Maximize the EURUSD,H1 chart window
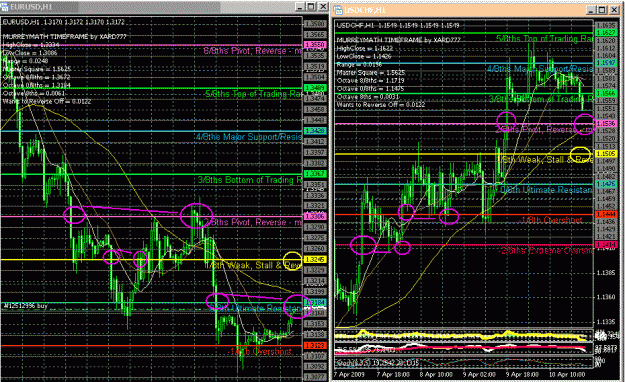This screenshot has width=625, height=382. pos(311,7)
